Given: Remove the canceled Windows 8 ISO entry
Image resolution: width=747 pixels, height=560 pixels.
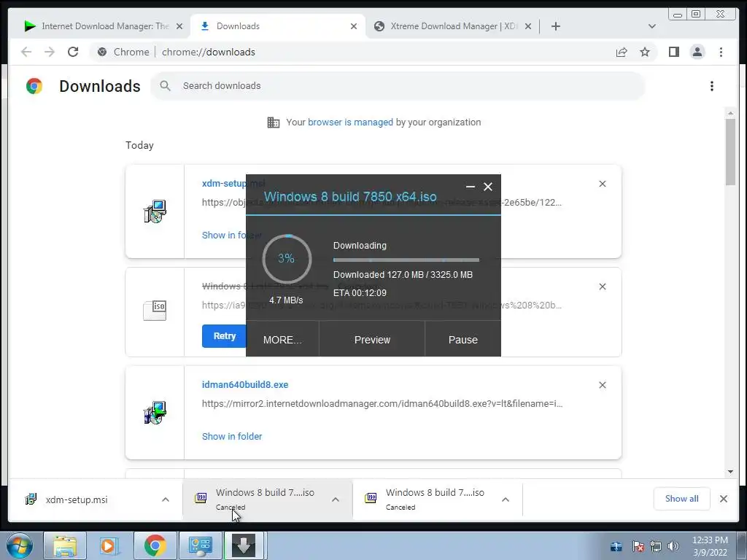Looking at the screenshot, I should (x=602, y=287).
